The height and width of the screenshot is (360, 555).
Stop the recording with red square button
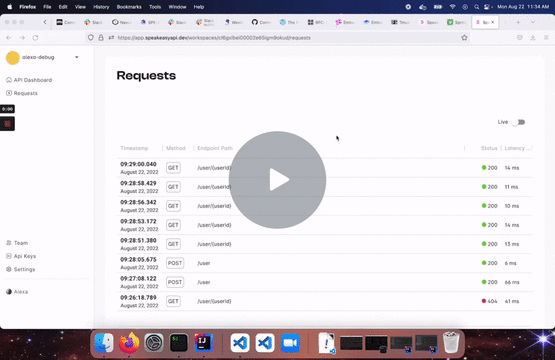[7, 124]
